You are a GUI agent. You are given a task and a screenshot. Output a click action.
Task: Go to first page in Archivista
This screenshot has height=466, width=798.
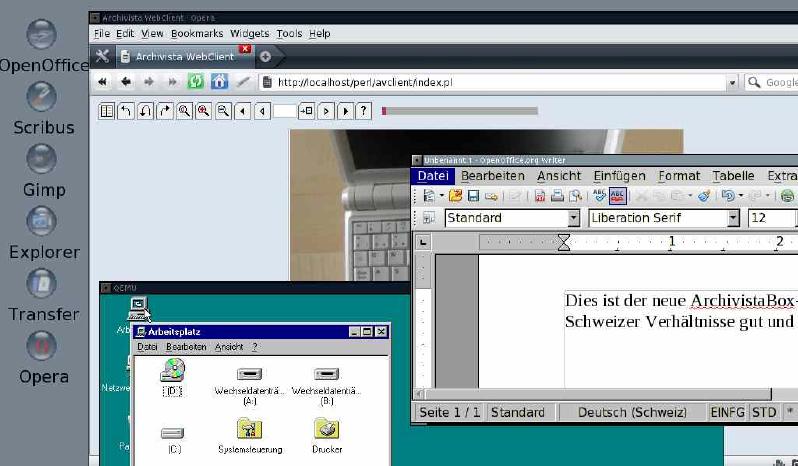pos(243,111)
